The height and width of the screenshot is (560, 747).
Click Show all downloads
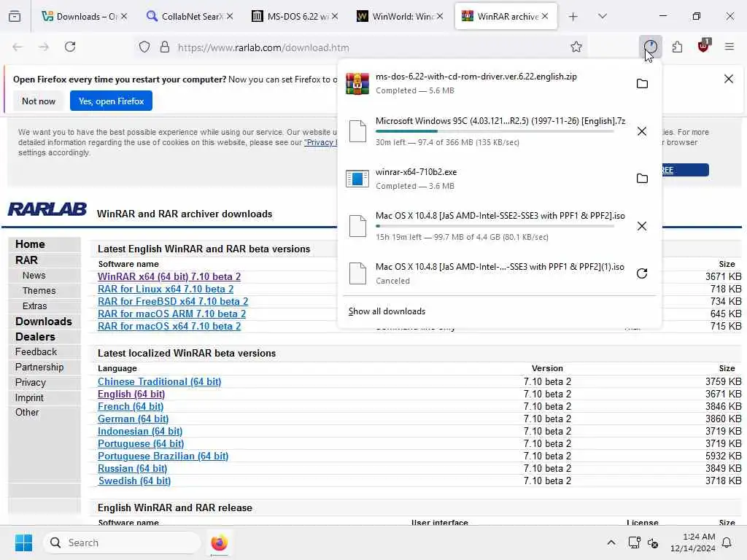[387, 311]
